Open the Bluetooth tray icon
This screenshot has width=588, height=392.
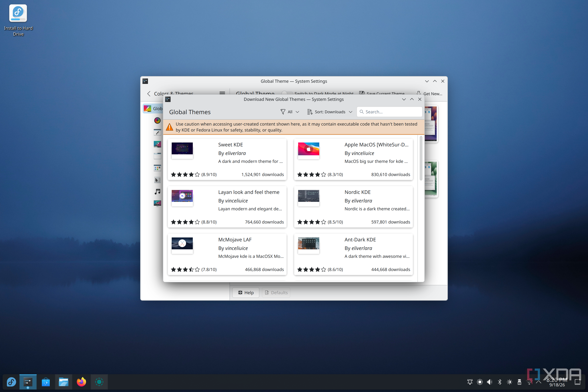pos(499,382)
